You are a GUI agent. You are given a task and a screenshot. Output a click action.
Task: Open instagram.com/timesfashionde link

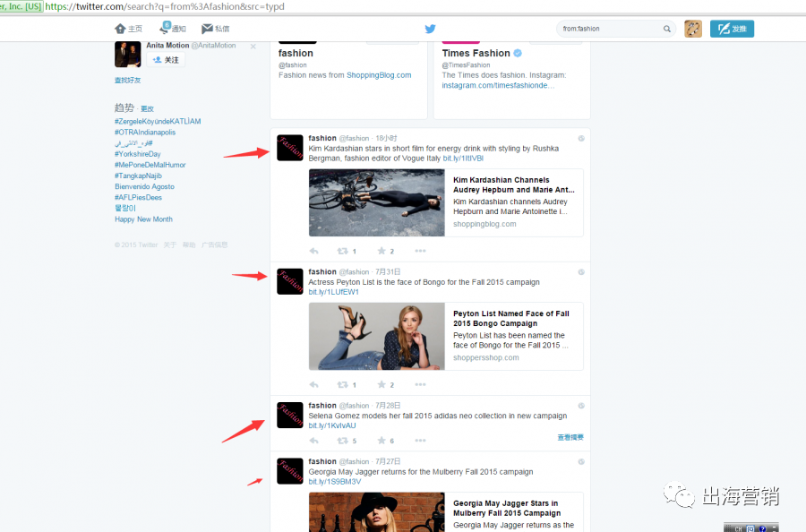pos(498,85)
